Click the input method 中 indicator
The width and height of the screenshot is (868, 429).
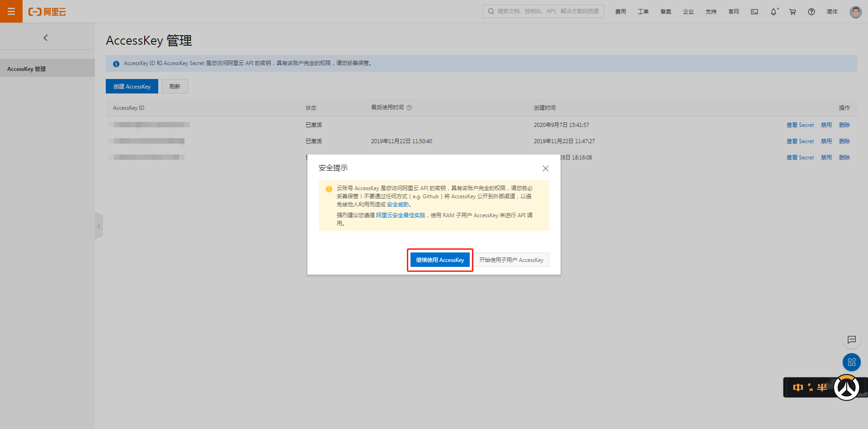pos(798,387)
